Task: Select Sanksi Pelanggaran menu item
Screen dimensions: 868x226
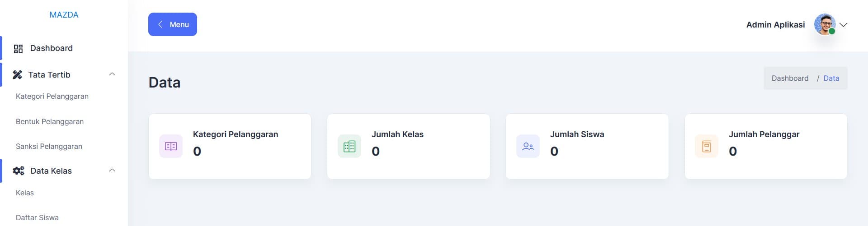Action: click(49, 147)
